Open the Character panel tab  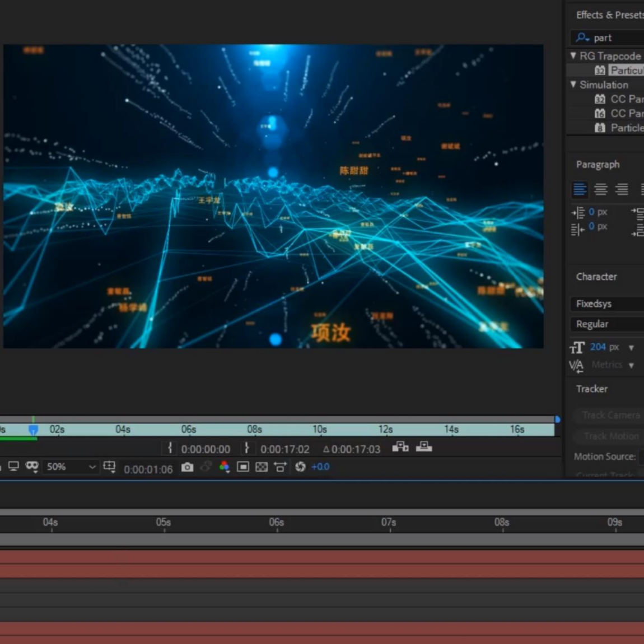596,277
